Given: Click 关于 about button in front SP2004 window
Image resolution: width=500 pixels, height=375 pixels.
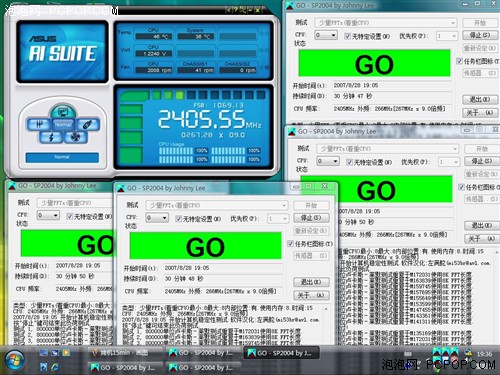Looking at the screenshot, I should pyautogui.click(x=311, y=295).
